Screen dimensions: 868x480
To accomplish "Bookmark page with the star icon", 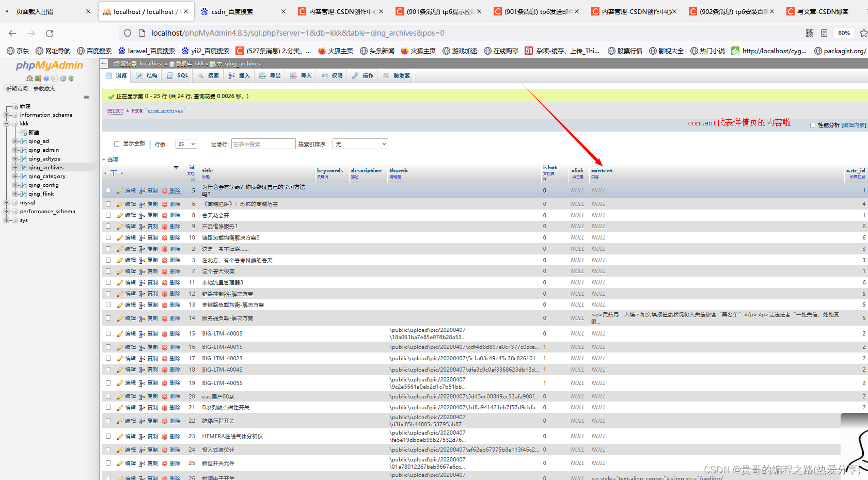I will click(x=863, y=33).
